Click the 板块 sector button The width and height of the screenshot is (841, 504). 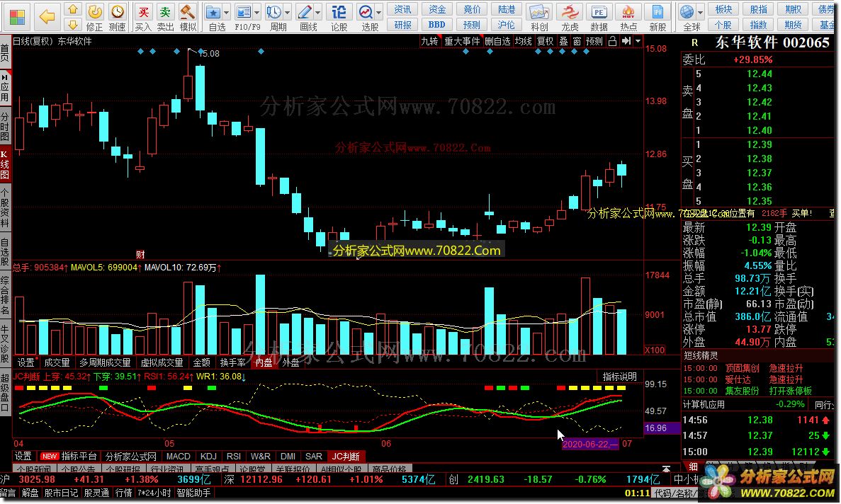tap(723, 10)
